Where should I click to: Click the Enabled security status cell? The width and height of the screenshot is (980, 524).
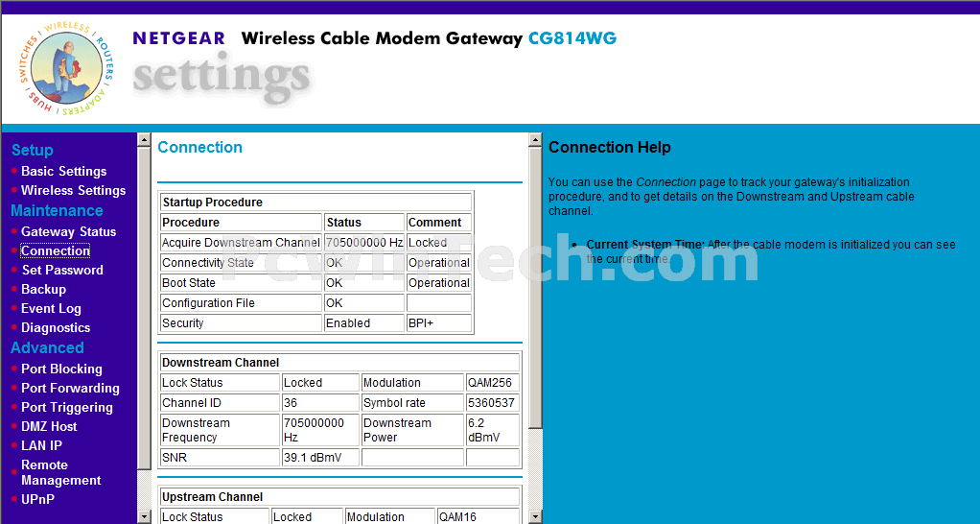(x=364, y=323)
